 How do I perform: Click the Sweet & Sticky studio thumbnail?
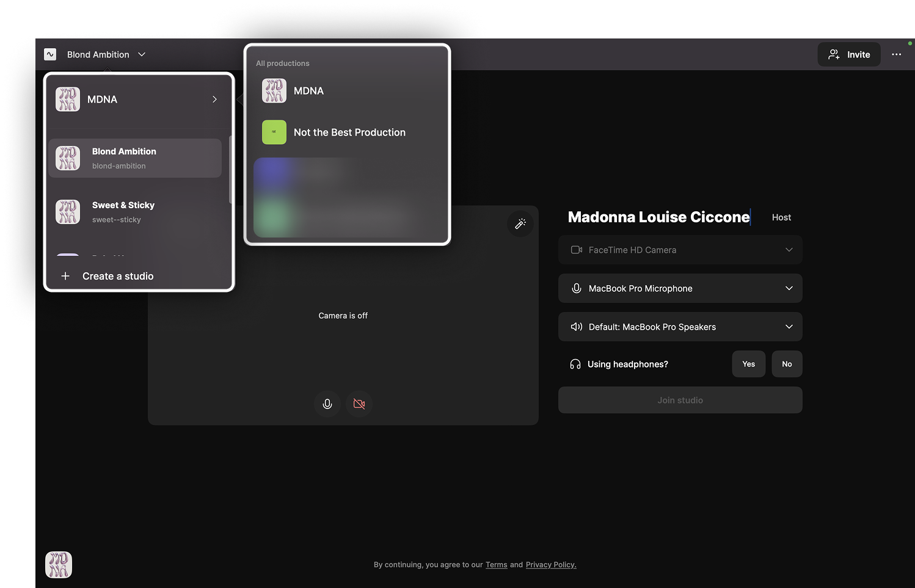(x=68, y=212)
